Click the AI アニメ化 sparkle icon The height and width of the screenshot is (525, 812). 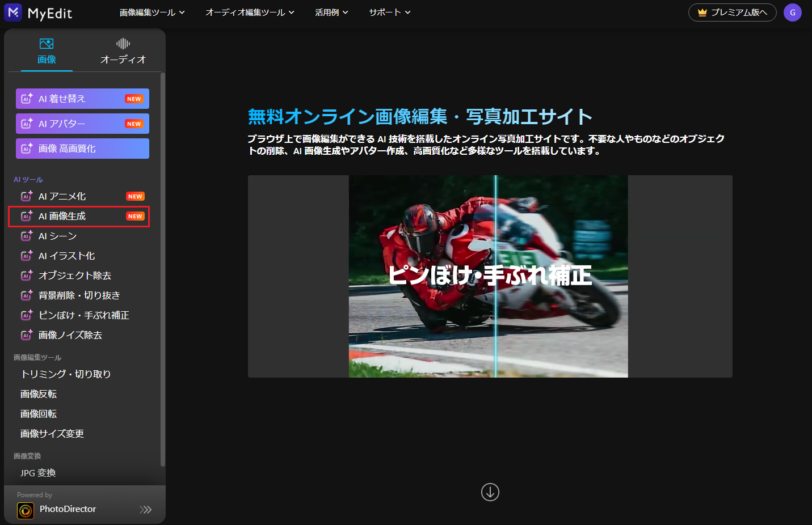pos(27,196)
